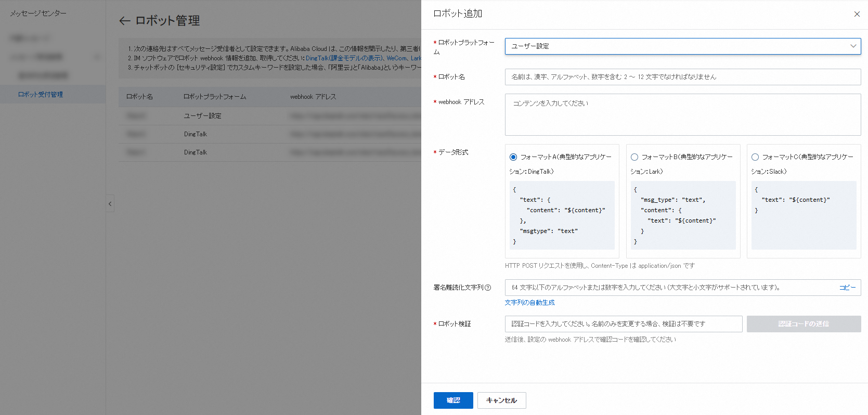Click the フォーマットA JSON sample block
The width and height of the screenshot is (868, 415).
pos(562,215)
